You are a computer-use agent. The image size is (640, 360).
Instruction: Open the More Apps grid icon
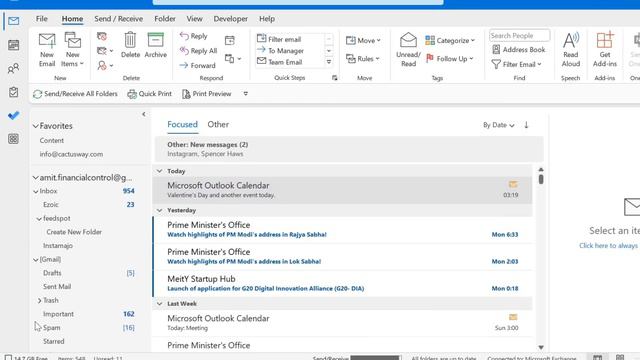[13, 139]
